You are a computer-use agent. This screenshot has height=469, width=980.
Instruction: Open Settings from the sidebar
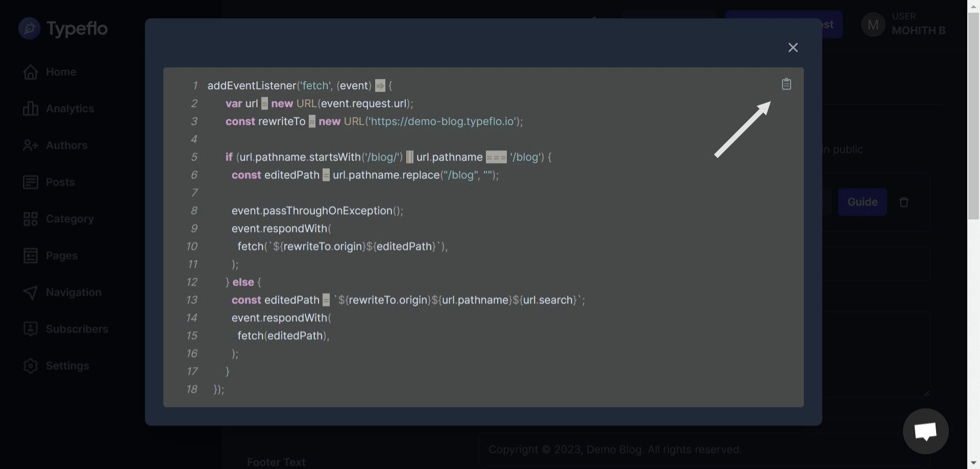click(68, 366)
